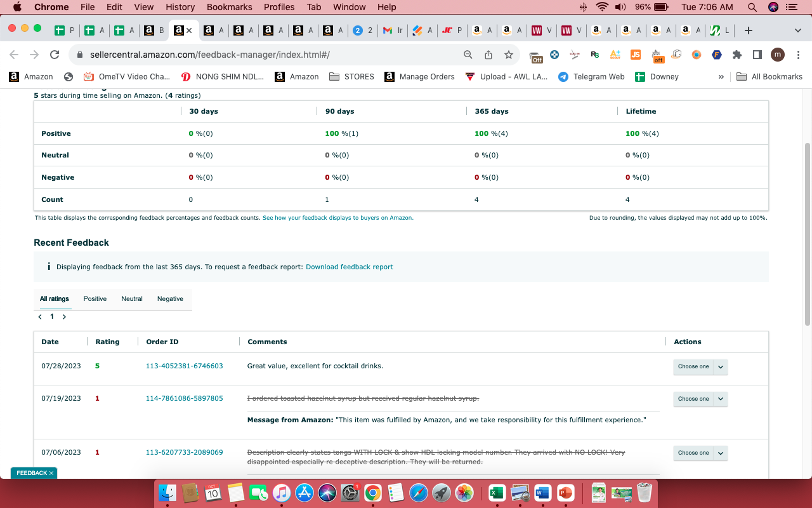This screenshot has height=508, width=812.
Task: Open Spotlight search in menu bar
Action: click(752, 7)
